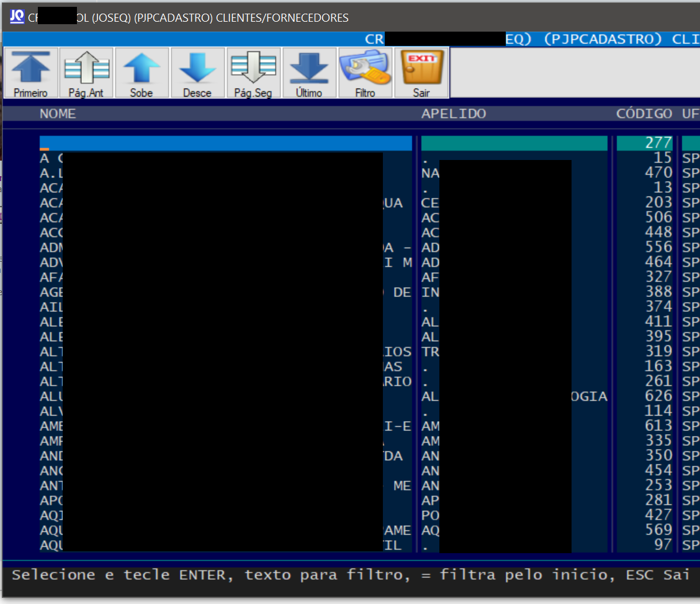Move down with the Desce arrow
Screen dimensions: 700x604
click(198, 73)
